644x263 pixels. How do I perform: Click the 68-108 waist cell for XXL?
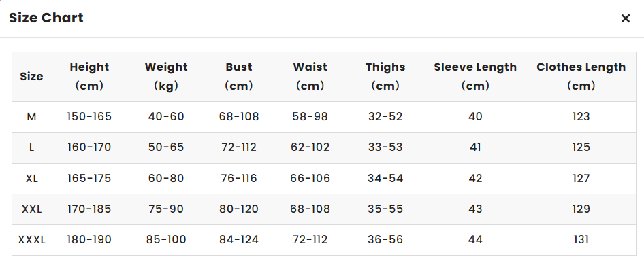click(310, 209)
